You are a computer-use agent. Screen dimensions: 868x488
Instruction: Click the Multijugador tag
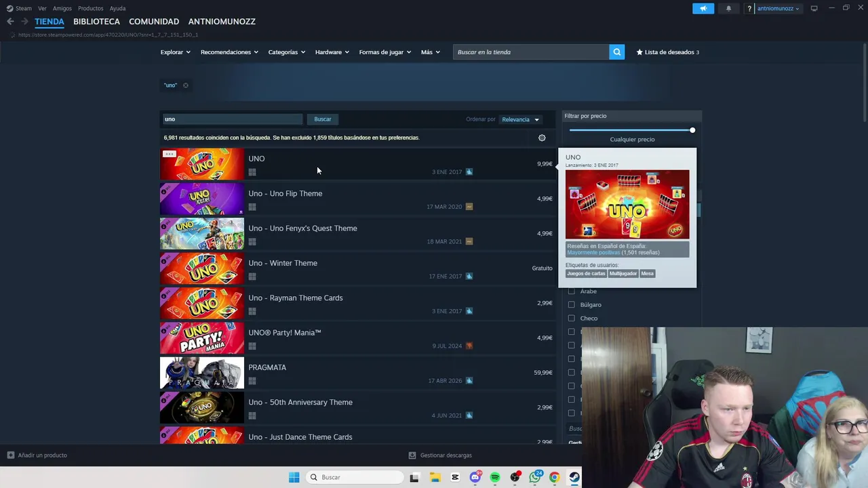tap(623, 274)
